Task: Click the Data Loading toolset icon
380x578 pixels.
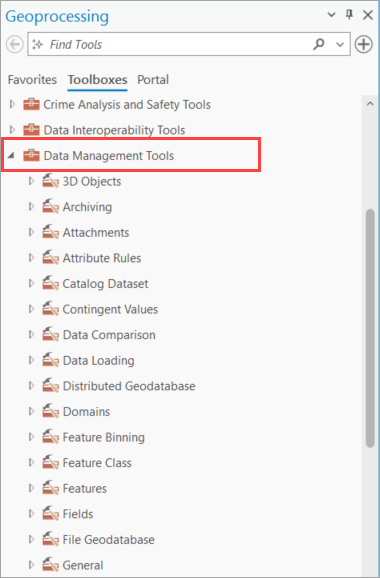Action: click(50, 360)
